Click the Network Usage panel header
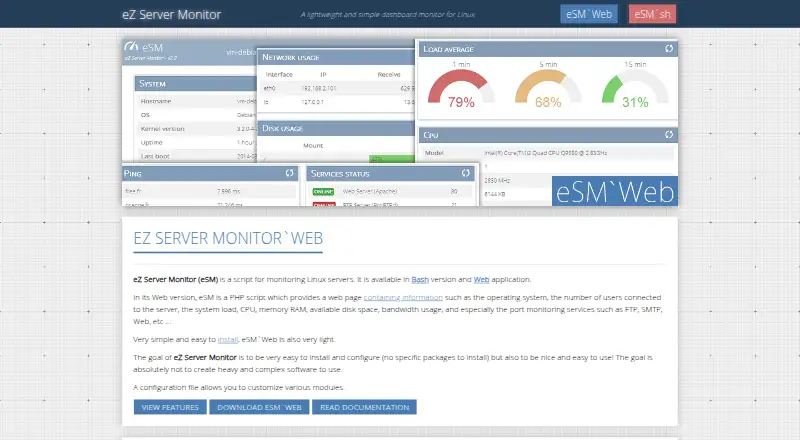800x440 pixels. [336, 57]
